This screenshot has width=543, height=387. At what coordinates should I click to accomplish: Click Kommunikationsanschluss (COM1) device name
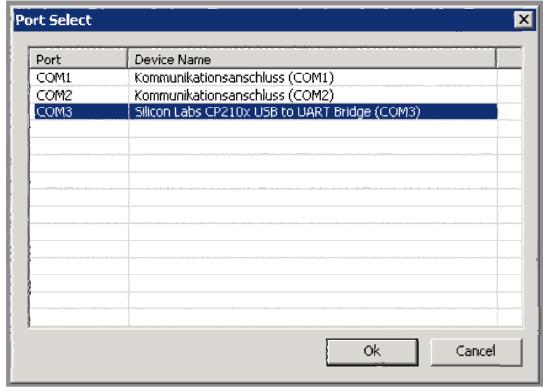pyautogui.click(x=234, y=78)
